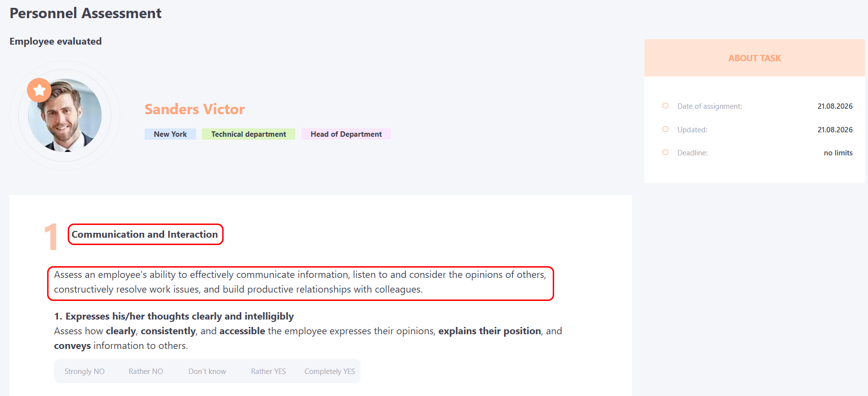Click the Expresses his/her thoughts question heading

pyautogui.click(x=174, y=316)
